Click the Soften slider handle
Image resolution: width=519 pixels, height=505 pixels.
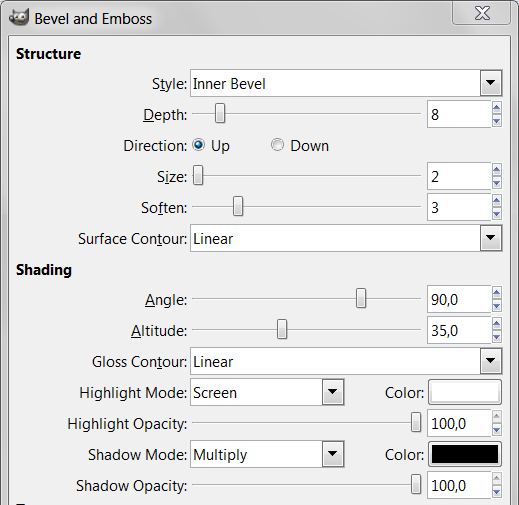click(238, 206)
